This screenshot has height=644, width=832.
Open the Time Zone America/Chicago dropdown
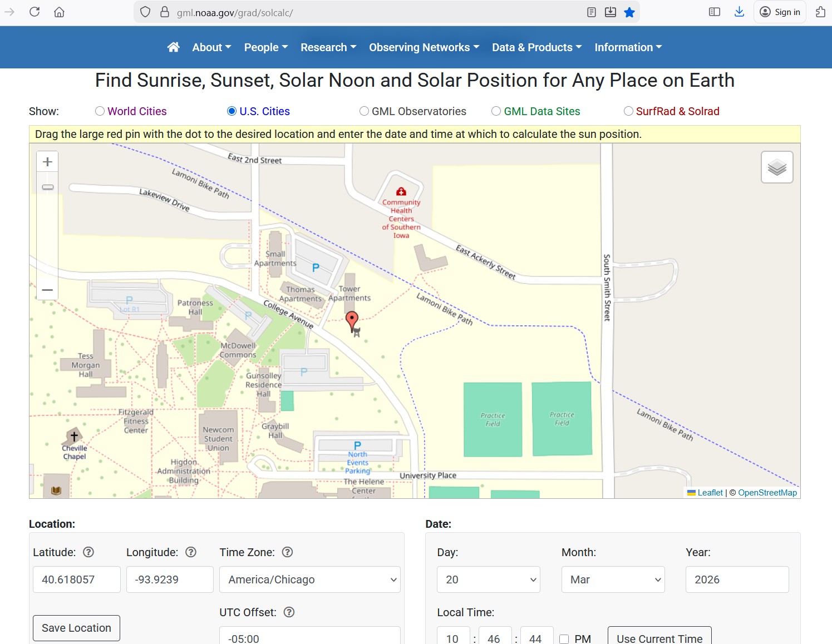tap(310, 579)
